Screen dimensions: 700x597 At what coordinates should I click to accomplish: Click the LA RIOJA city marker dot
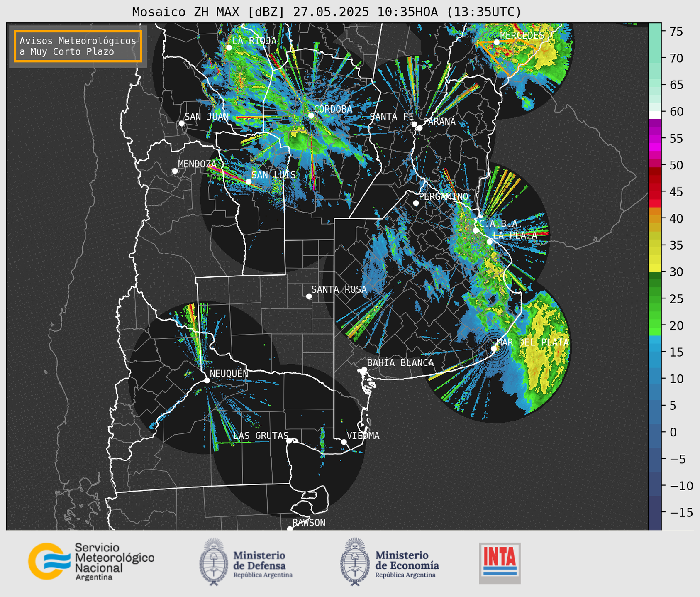point(229,48)
